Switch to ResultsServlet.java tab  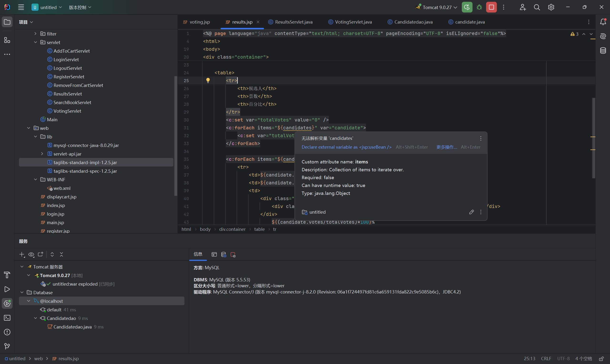[293, 22]
